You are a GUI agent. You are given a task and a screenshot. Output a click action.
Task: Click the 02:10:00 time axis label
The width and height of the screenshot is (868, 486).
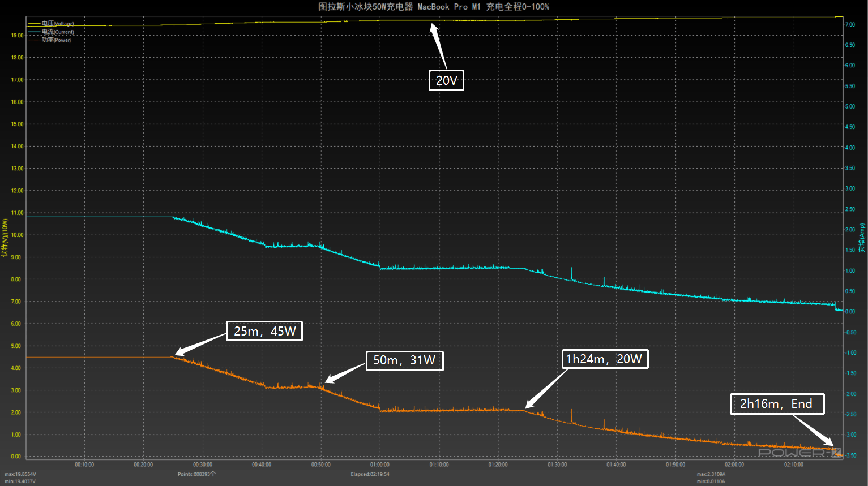794,465
